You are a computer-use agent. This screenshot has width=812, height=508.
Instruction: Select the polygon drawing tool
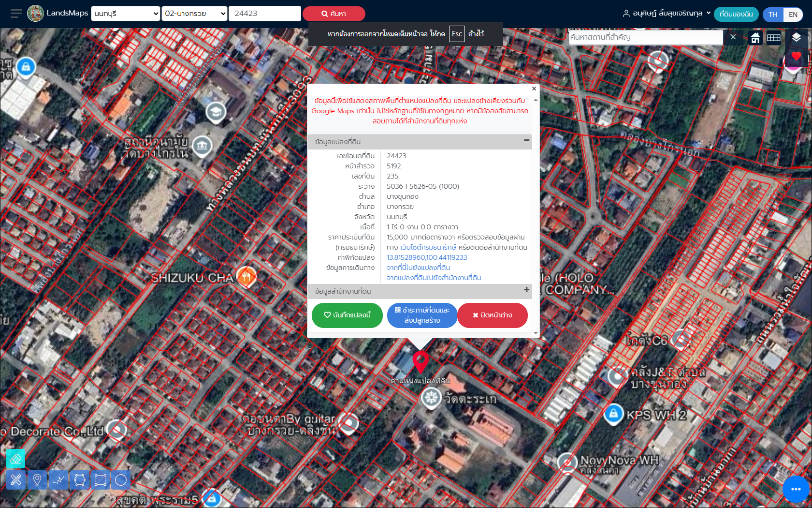point(80,480)
